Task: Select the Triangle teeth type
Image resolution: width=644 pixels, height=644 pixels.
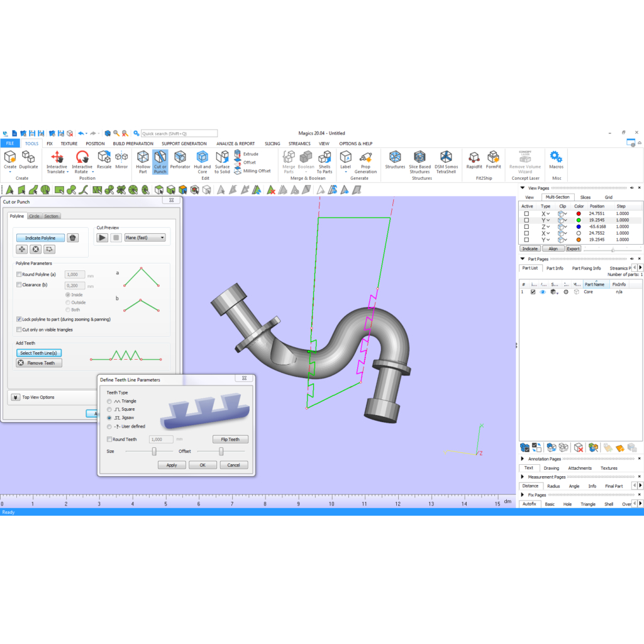Action: tap(110, 401)
